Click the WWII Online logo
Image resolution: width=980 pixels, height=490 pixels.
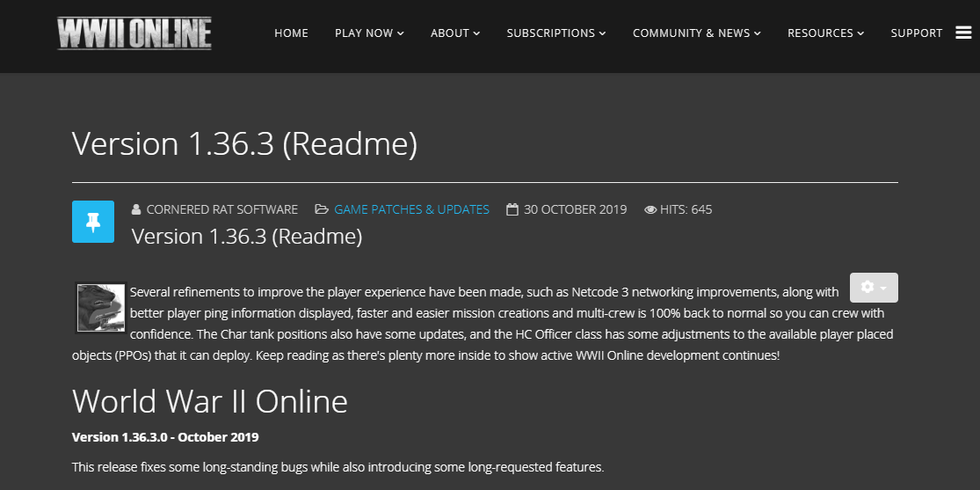coord(134,33)
